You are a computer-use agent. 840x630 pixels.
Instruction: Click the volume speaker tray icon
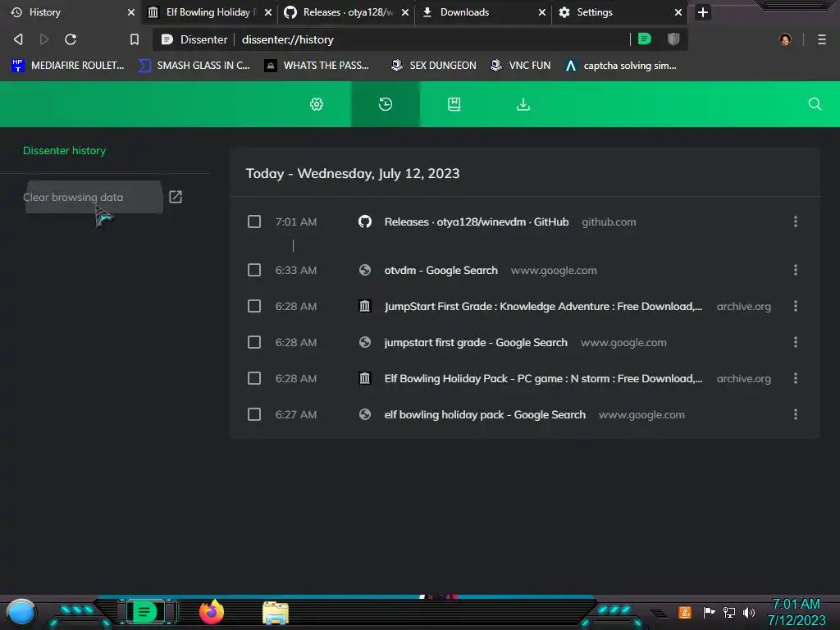(749, 612)
